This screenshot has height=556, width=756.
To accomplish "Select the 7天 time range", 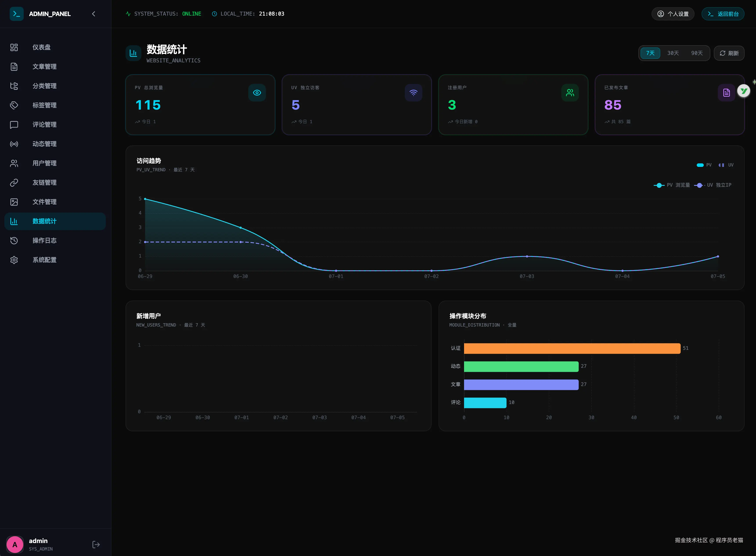I will pyautogui.click(x=650, y=53).
